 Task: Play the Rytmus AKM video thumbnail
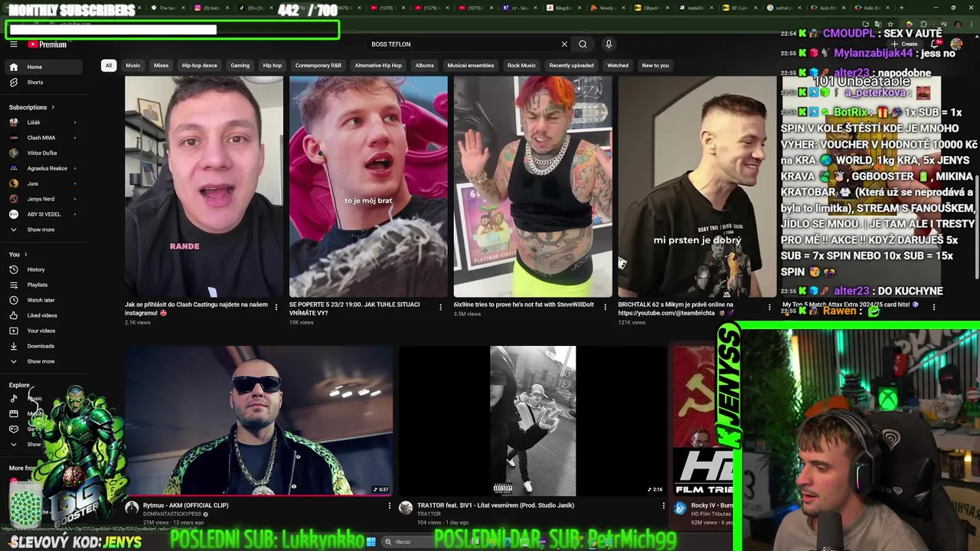[x=259, y=421]
